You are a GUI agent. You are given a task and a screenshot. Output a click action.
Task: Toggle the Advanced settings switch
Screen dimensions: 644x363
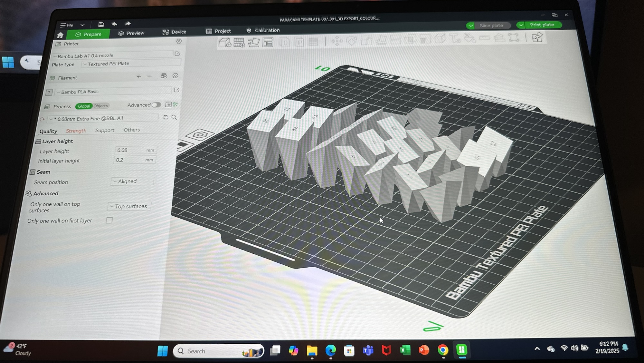click(156, 105)
